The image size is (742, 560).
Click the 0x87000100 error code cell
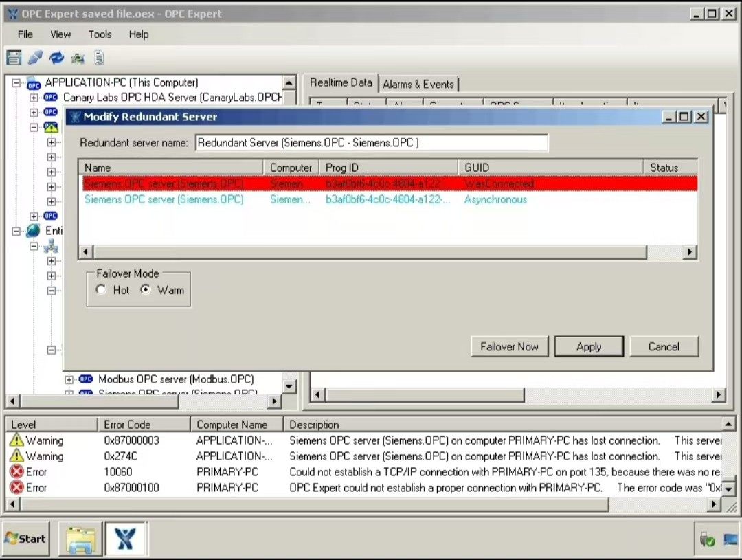131,488
